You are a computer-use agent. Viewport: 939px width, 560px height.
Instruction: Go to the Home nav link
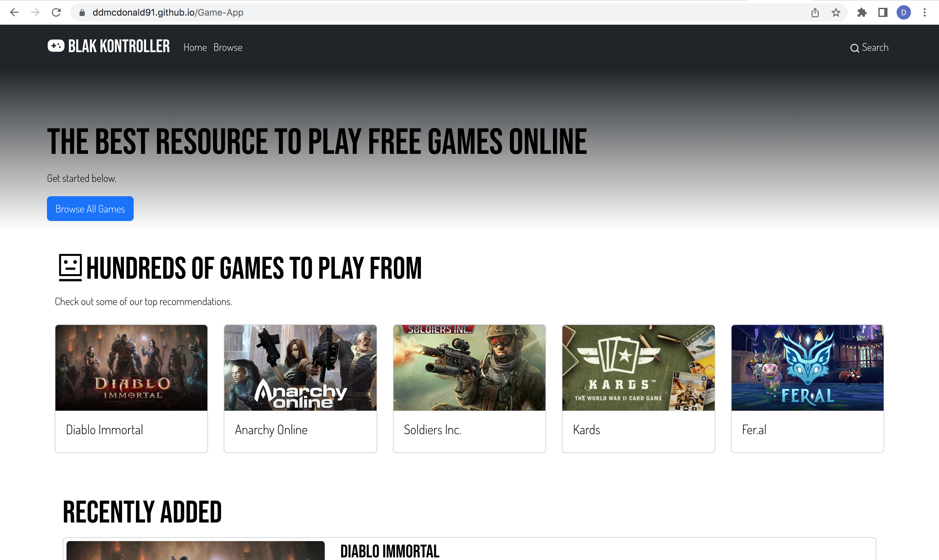pyautogui.click(x=195, y=48)
